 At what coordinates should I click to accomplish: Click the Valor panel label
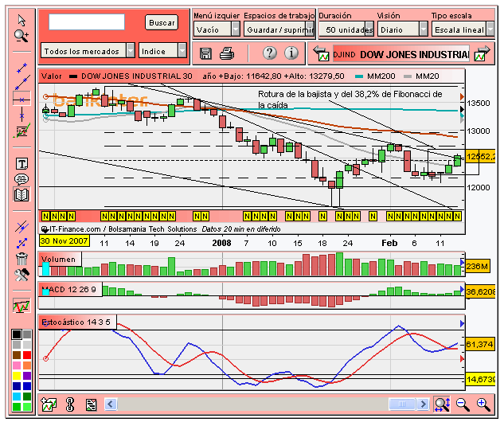tap(51, 76)
